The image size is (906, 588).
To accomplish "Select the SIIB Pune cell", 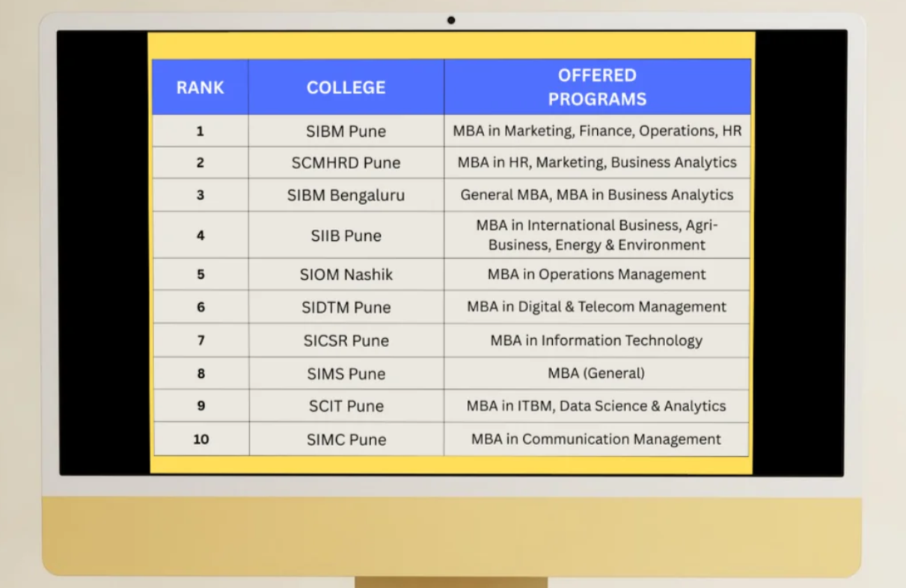I will click(346, 236).
